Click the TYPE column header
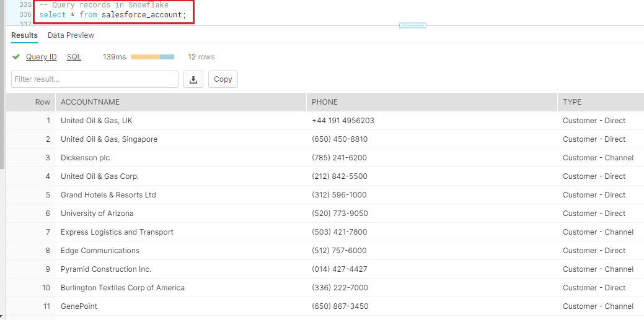644x320 pixels. click(x=572, y=102)
